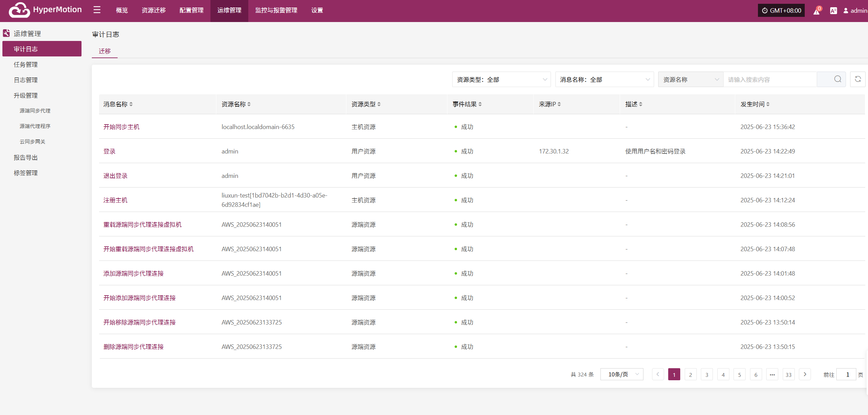
Task: Go to last page 33
Action: click(x=789, y=374)
